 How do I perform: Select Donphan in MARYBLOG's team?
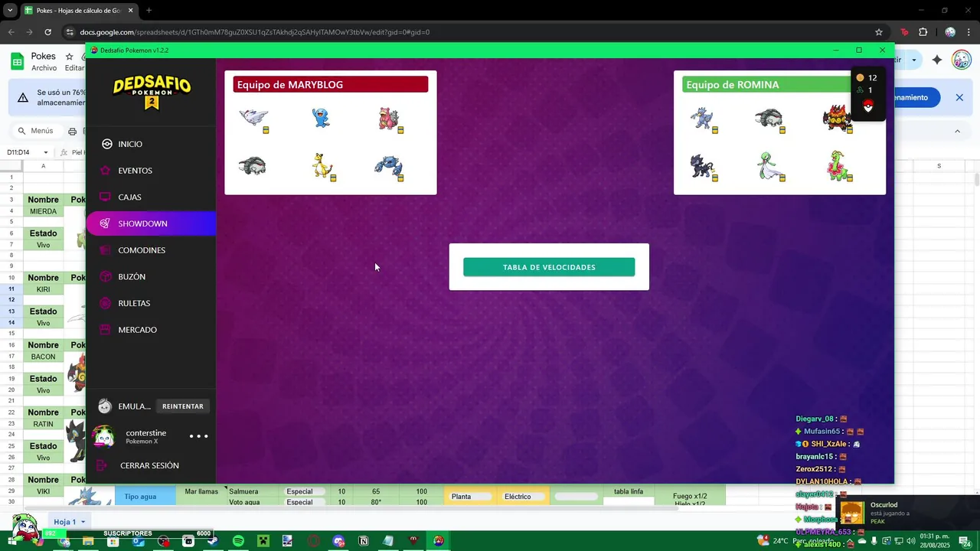pos(253,165)
